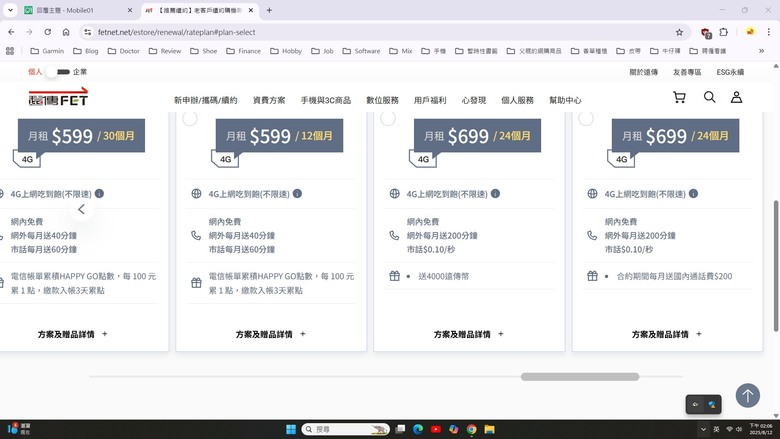Expand 方案及贈品詳情 for the 國內通話費$200 plan

click(667, 334)
